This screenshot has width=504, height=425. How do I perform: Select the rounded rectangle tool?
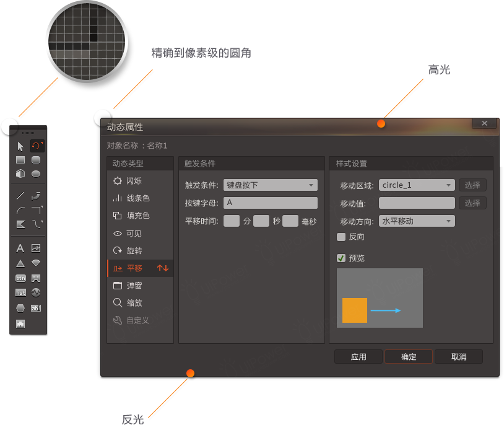click(x=36, y=160)
